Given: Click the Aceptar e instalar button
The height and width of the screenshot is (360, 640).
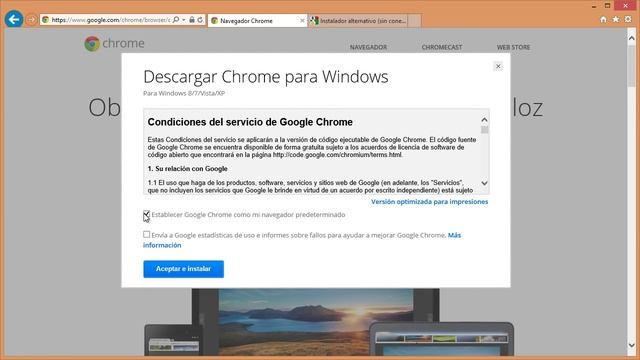Looking at the screenshot, I should (x=183, y=269).
